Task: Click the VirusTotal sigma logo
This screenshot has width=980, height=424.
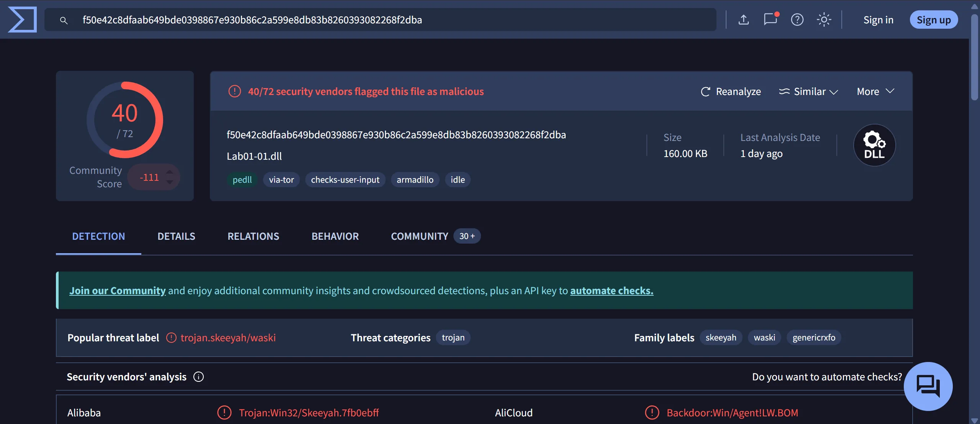Action: (23, 20)
